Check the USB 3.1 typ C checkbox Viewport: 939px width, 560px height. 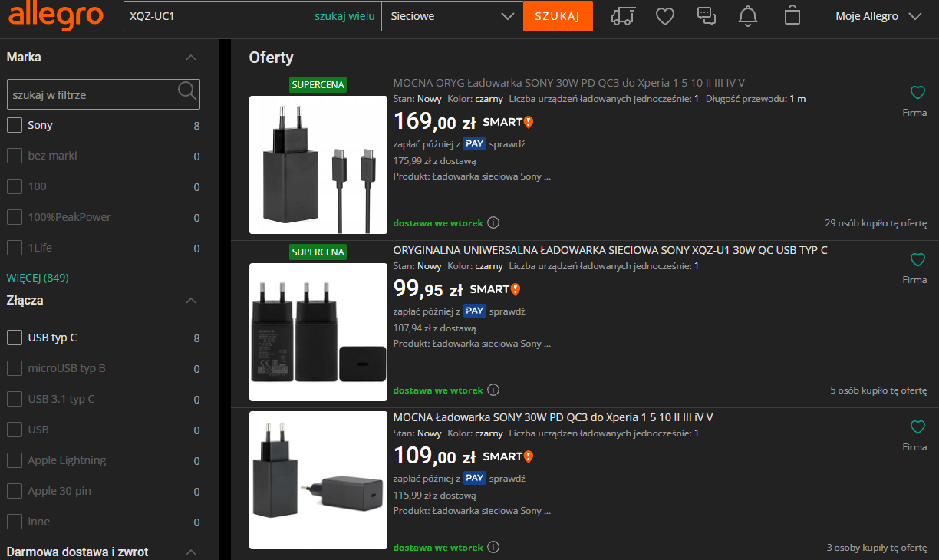coord(15,399)
